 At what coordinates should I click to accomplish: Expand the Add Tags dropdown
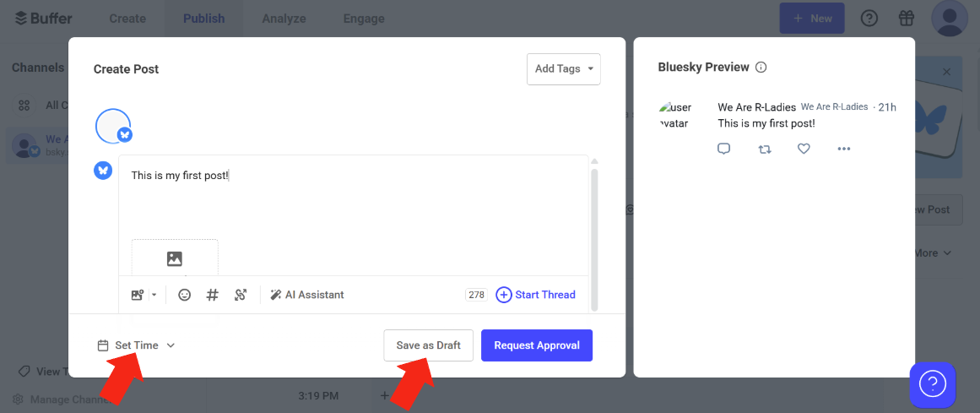point(564,69)
